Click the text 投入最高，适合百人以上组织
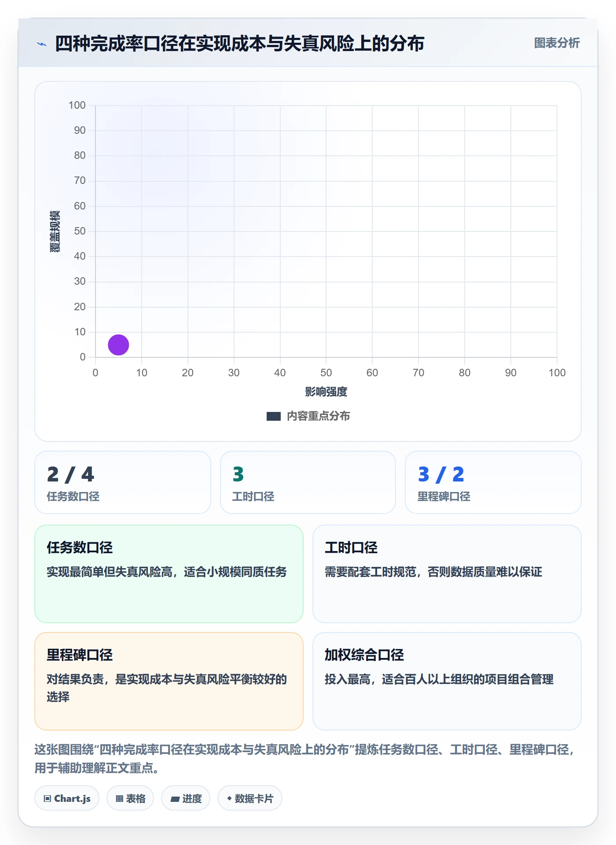This screenshot has width=616, height=845. click(405, 679)
